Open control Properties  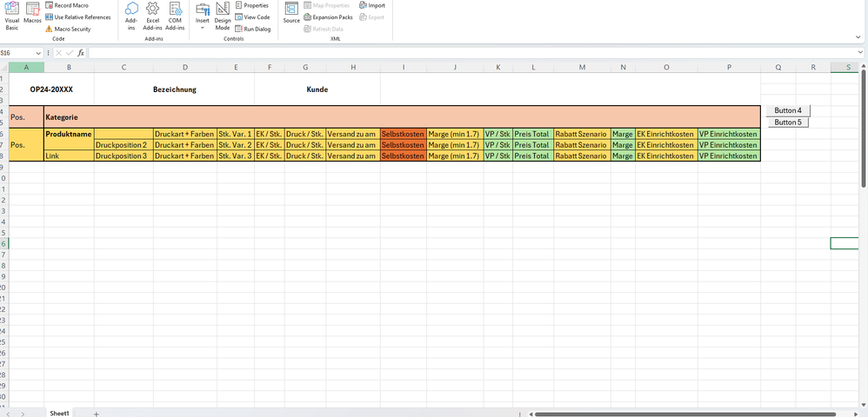pos(252,5)
